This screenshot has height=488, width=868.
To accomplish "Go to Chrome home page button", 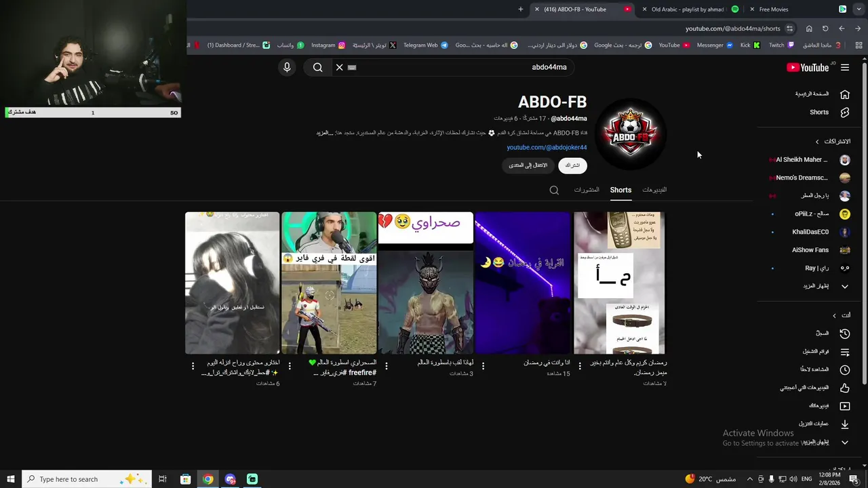I will tap(809, 28).
